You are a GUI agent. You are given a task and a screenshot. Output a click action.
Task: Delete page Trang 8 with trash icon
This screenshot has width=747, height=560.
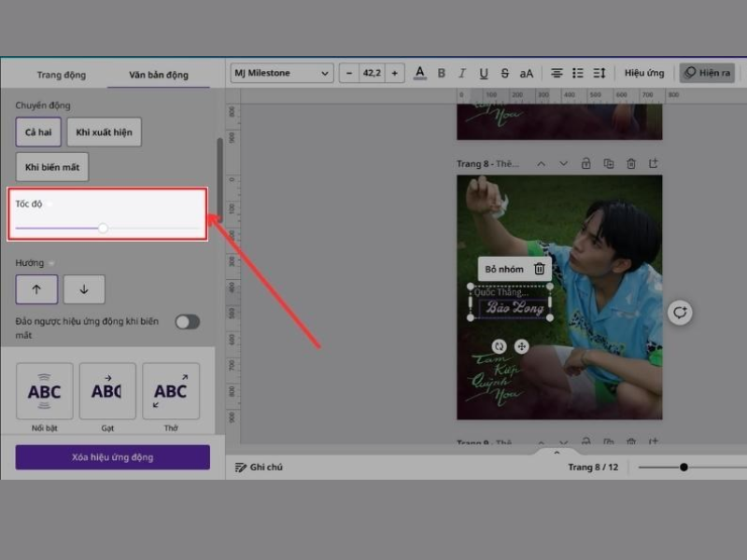pyautogui.click(x=631, y=163)
